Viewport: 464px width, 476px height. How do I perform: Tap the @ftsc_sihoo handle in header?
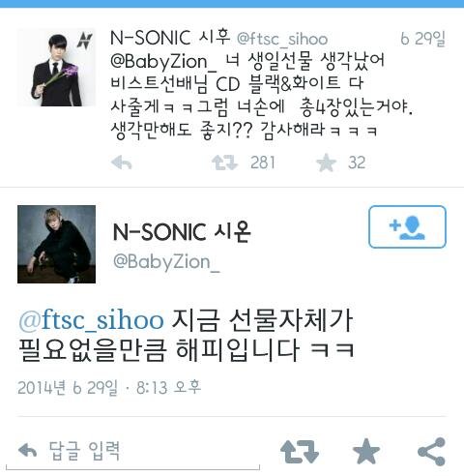pyautogui.click(x=282, y=39)
